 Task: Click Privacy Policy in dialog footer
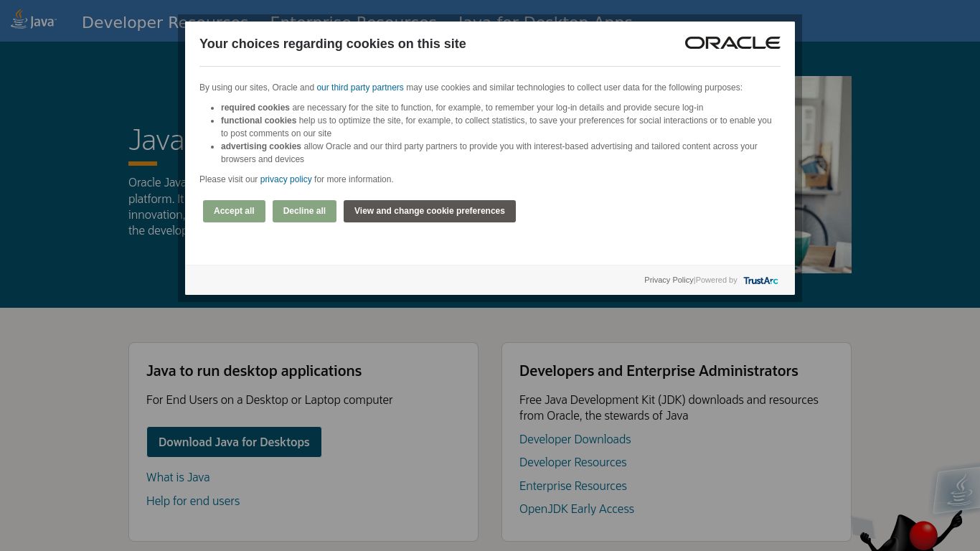[669, 280]
